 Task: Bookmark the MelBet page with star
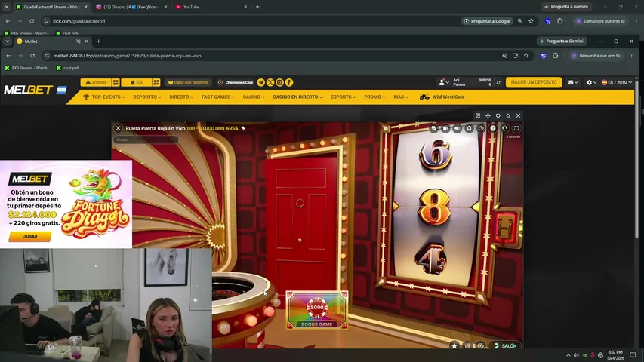click(526, 56)
